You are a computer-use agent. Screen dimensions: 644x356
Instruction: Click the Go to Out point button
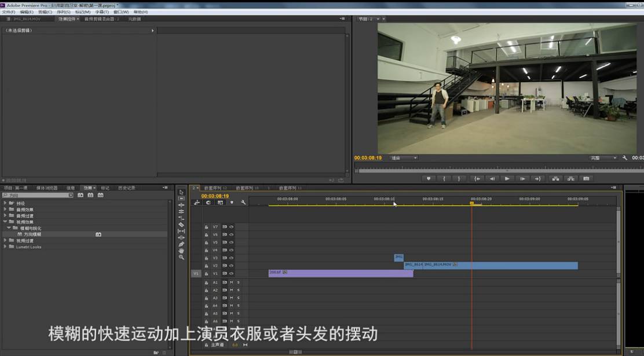(x=537, y=179)
